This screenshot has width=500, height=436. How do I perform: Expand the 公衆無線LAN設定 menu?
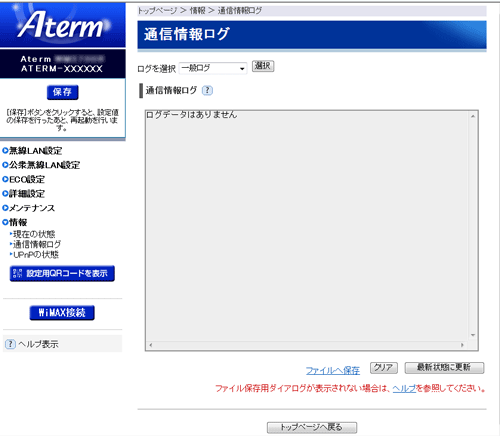41,165
